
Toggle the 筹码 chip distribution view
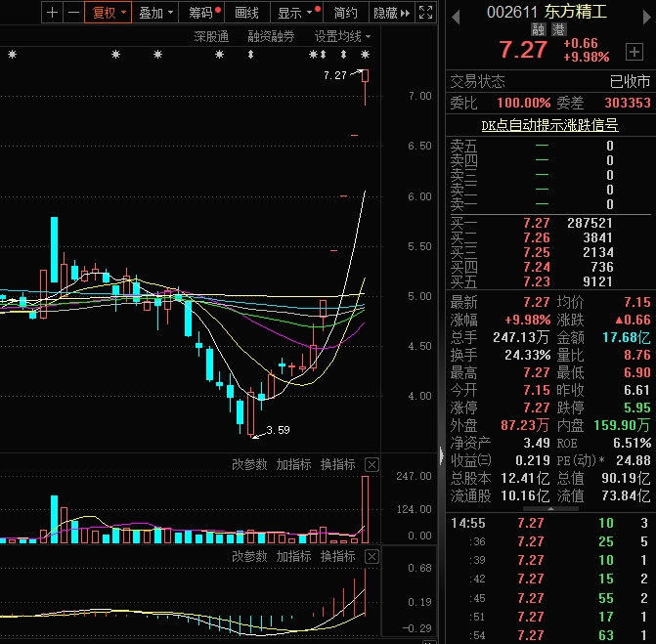(203, 13)
